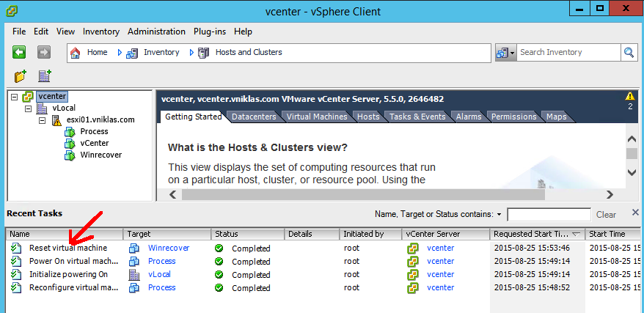This screenshot has height=313, width=644.
Task: Click the vSphere Client logo in the title bar
Action: pyautogui.click(x=11, y=10)
